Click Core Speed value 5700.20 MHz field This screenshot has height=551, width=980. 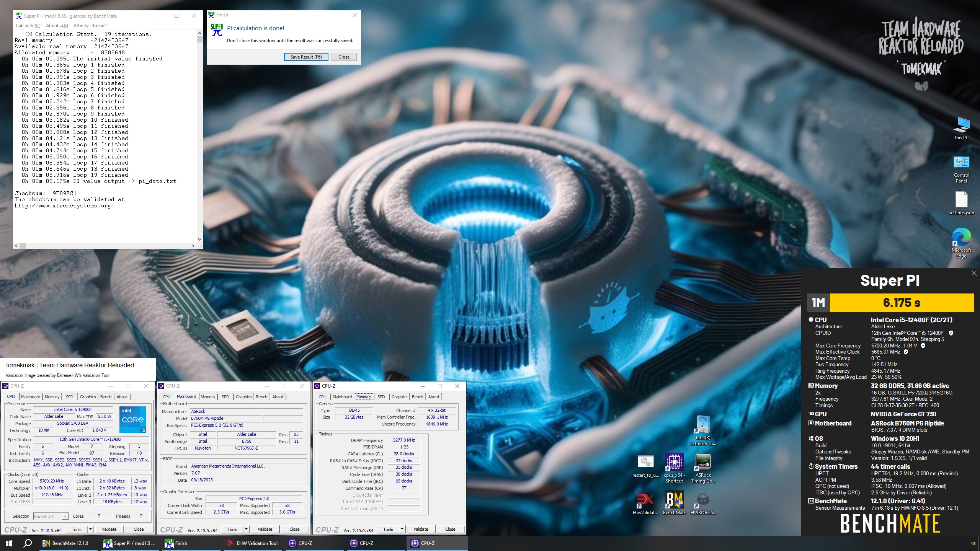[x=52, y=481]
